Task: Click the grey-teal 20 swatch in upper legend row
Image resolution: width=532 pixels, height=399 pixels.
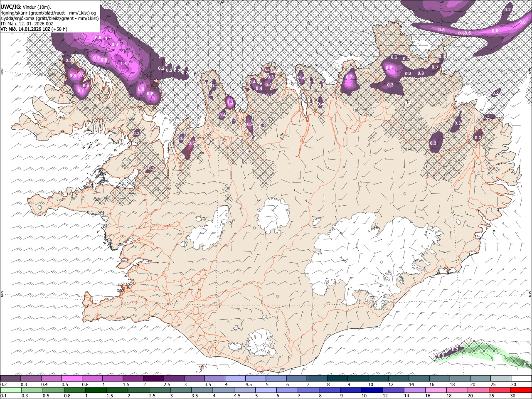Action: click(480, 379)
